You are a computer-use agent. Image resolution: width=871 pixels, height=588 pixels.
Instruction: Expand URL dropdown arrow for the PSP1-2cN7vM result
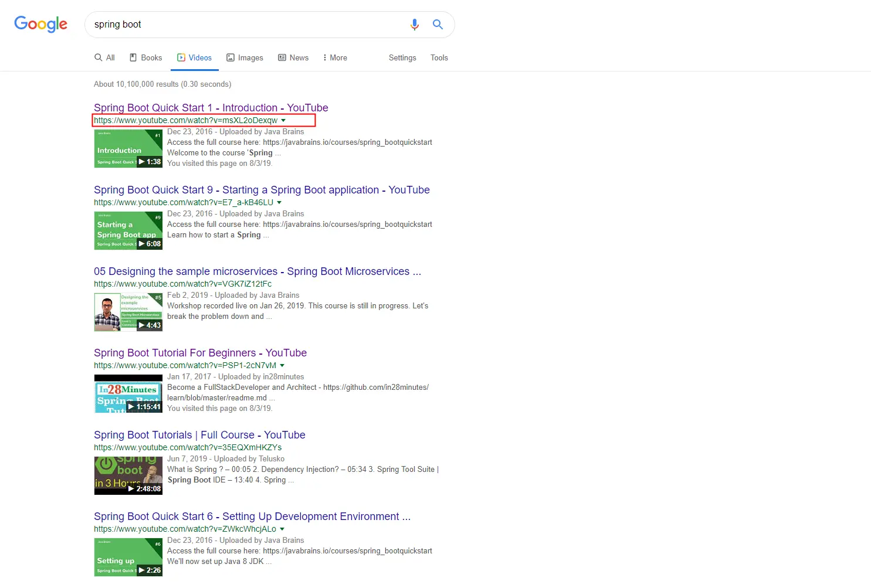(282, 365)
